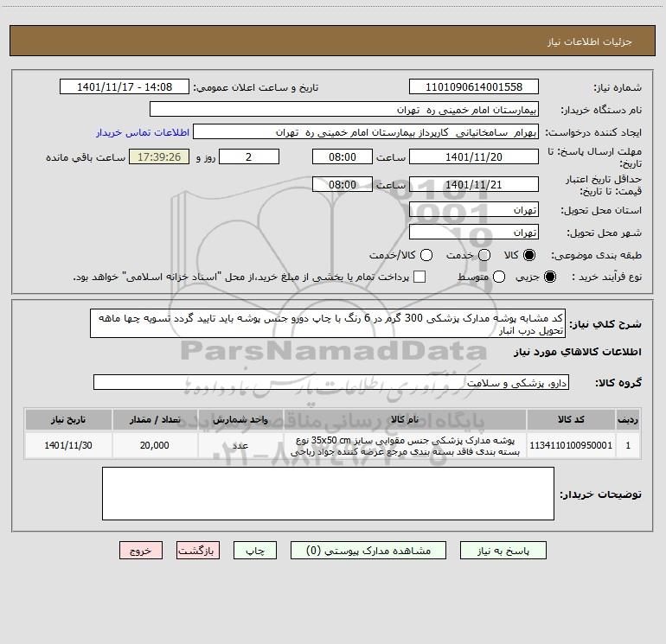This screenshot has height=644, width=666.
Task: View attached documents مشاهده مدارک پیوستی
Action: point(368,550)
